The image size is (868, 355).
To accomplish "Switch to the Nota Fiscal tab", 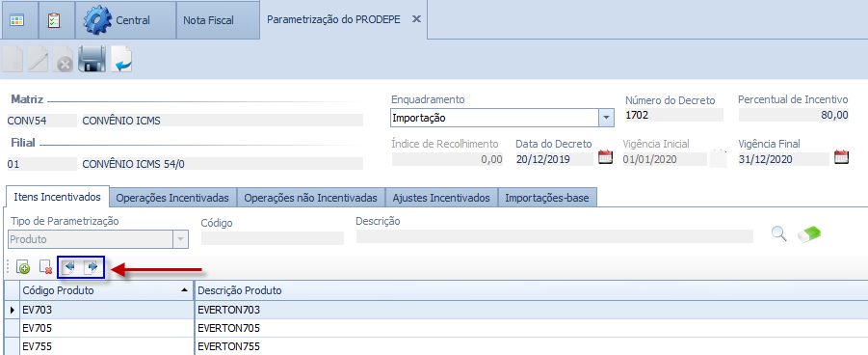I will (208, 20).
